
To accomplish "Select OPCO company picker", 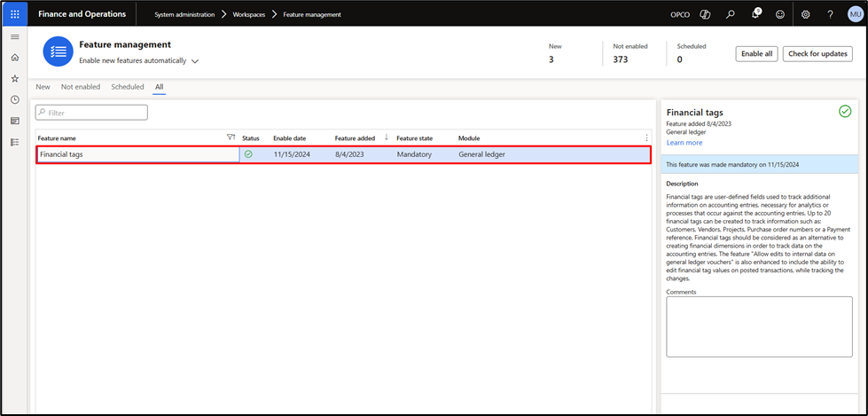I will (680, 15).
